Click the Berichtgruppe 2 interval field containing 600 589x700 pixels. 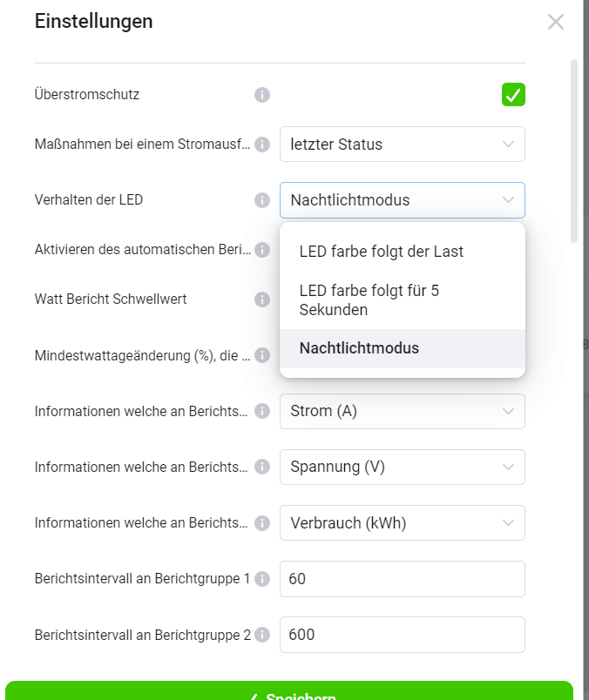click(x=402, y=635)
